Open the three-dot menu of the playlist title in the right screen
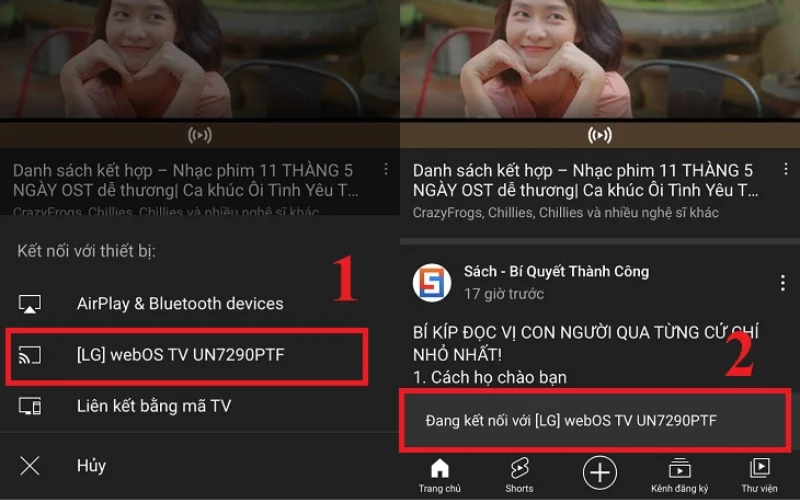800x500 pixels. pyautogui.click(x=786, y=169)
